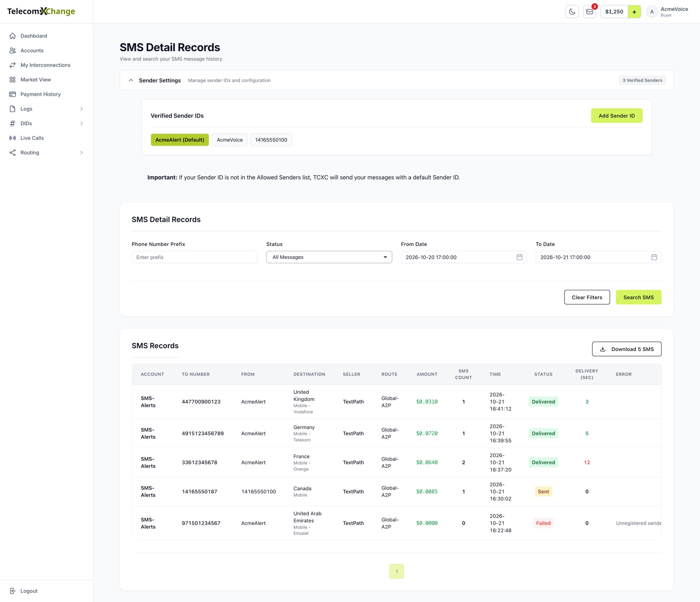Click the Routing share icon
Image resolution: width=700 pixels, height=602 pixels.
point(13,153)
